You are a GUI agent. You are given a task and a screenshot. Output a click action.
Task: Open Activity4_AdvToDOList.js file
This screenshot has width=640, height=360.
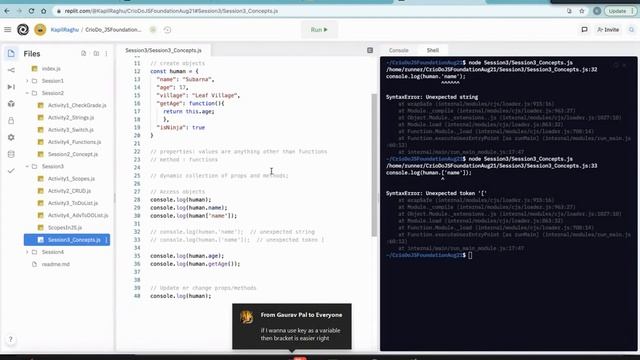[78, 215]
